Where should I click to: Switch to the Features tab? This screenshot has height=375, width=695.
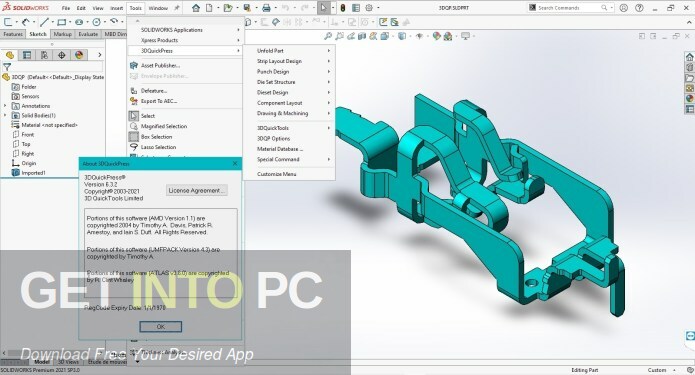click(x=13, y=34)
